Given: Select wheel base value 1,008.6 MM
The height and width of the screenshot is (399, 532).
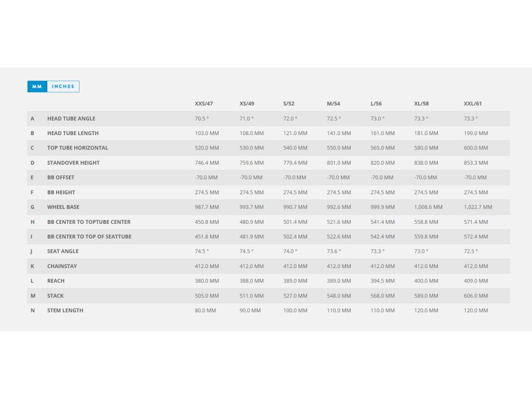Looking at the screenshot, I should [x=428, y=207].
